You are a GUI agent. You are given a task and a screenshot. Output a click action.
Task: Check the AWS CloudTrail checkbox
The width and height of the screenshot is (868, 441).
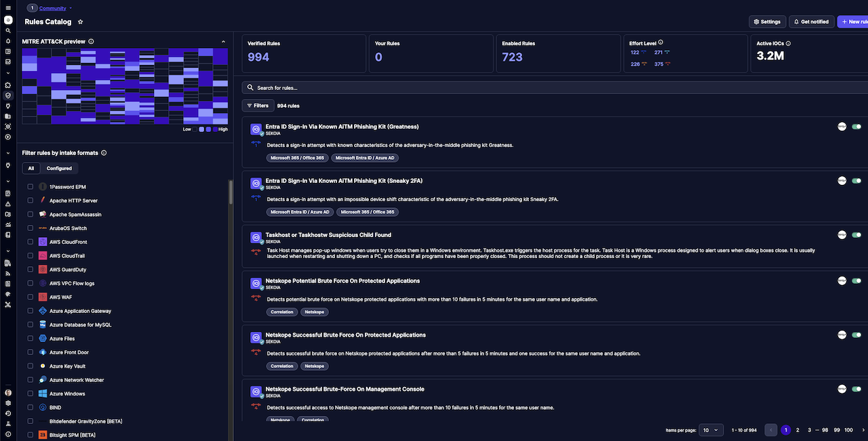click(30, 256)
